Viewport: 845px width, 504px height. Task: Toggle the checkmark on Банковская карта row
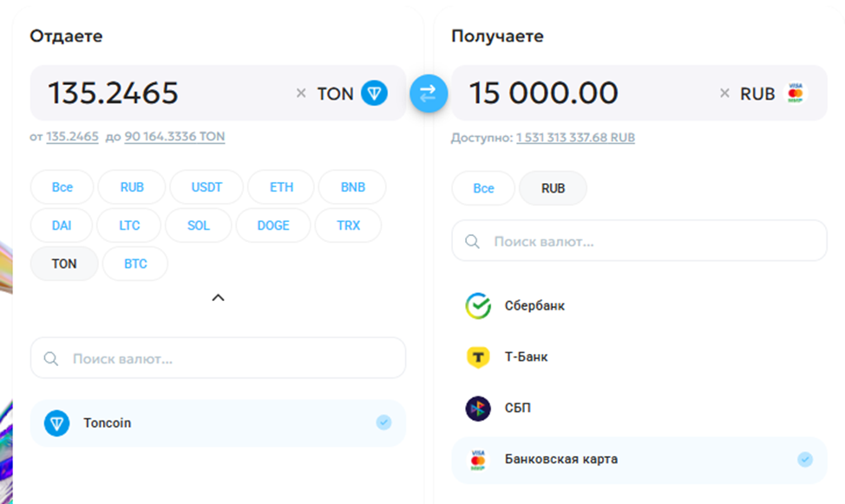tap(805, 459)
